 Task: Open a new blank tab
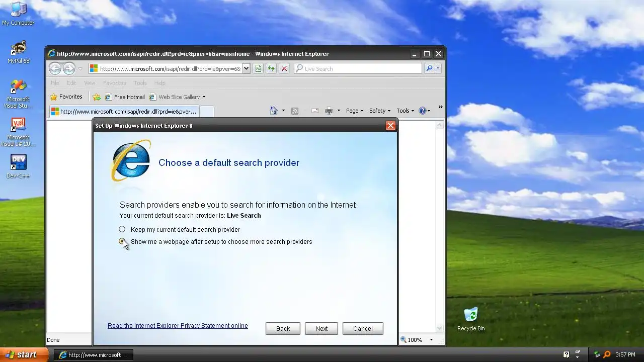point(207,112)
